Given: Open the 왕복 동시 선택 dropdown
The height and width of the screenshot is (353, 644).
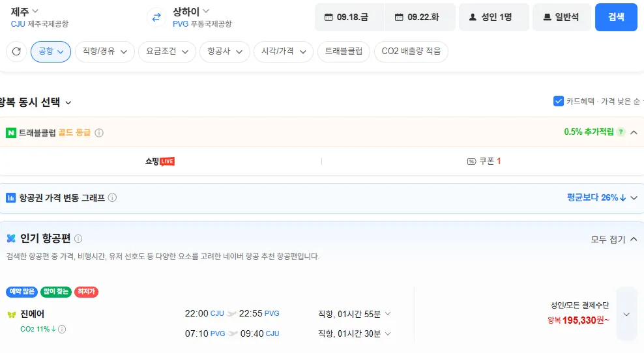Looking at the screenshot, I should 36,102.
